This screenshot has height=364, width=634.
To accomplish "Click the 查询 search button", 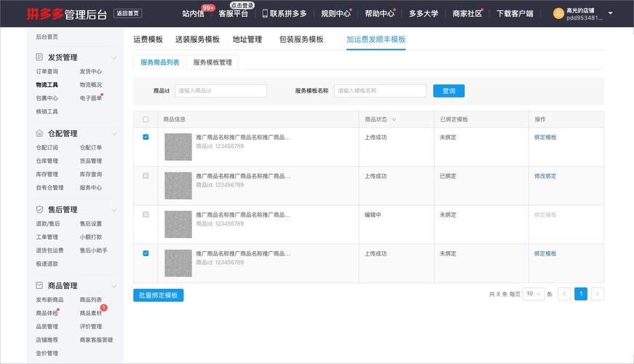I will point(449,91).
